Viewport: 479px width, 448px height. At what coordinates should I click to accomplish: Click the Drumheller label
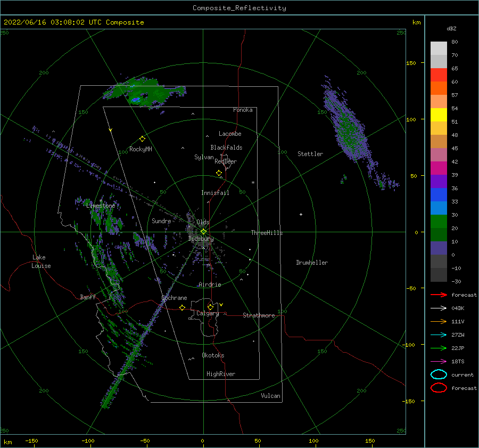(312, 263)
